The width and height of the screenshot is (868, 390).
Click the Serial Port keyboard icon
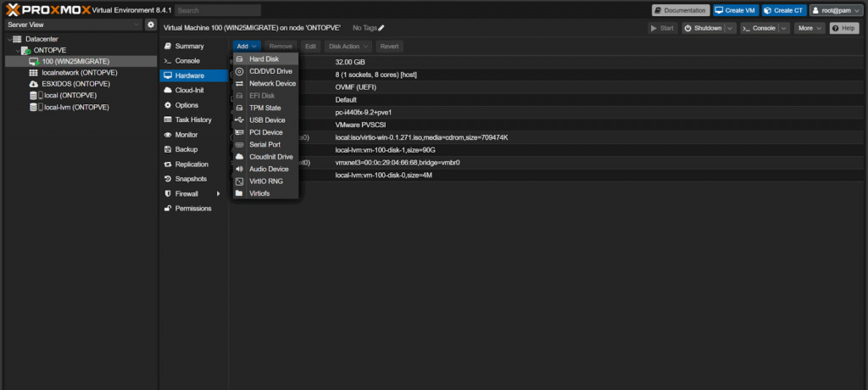(x=239, y=144)
